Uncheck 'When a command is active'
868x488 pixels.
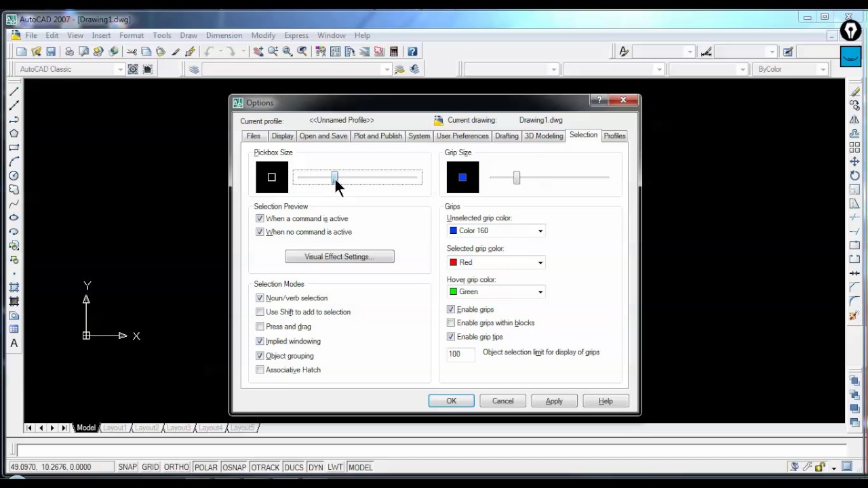tap(260, 218)
